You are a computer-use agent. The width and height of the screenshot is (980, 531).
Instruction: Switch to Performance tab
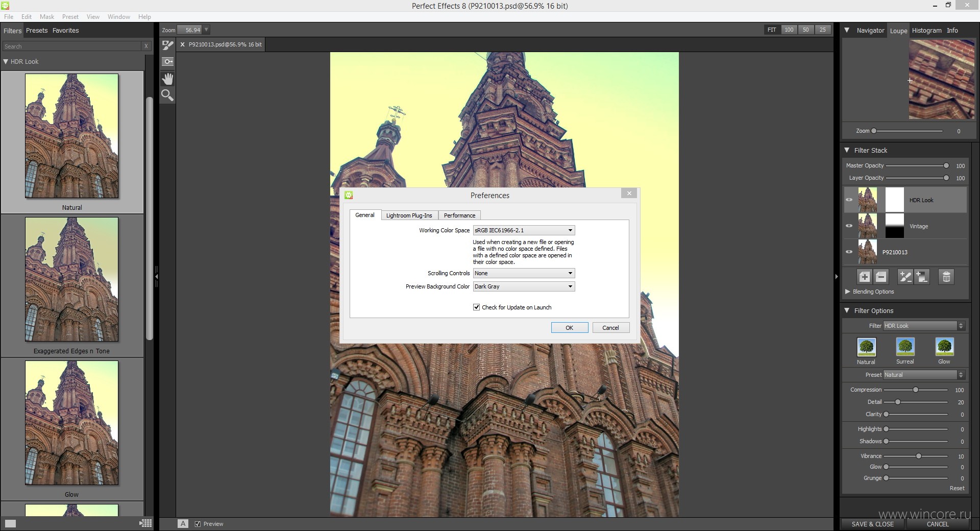[x=459, y=215]
